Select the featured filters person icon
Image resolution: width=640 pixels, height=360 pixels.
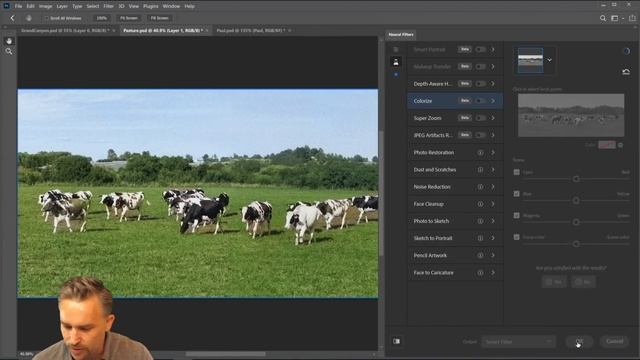(x=396, y=62)
